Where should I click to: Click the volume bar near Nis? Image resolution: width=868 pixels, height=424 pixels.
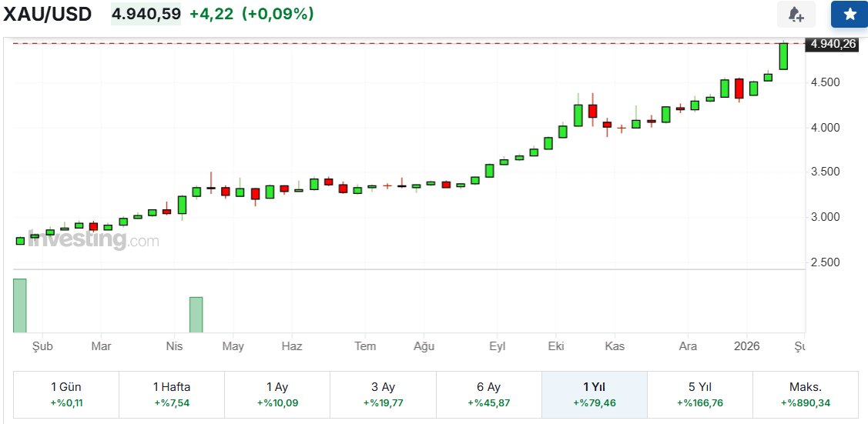tap(196, 315)
